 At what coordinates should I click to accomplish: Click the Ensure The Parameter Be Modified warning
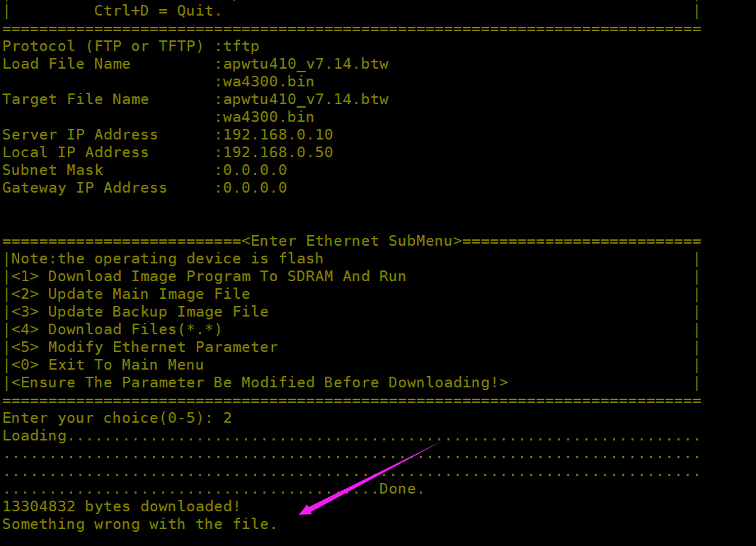click(x=259, y=382)
